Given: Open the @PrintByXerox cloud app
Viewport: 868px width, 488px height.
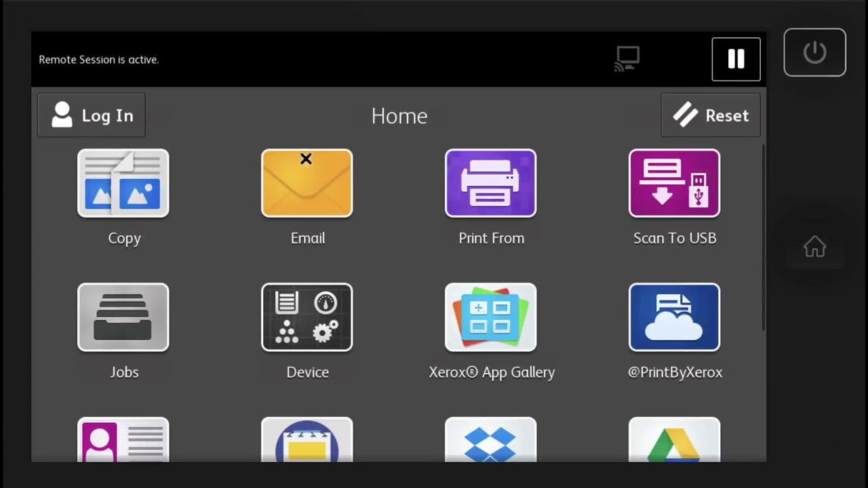Looking at the screenshot, I should [675, 317].
